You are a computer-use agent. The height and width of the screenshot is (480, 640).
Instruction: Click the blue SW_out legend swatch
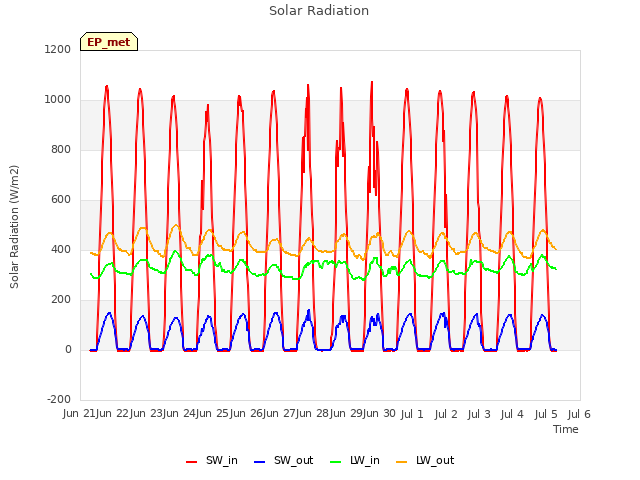tap(260, 462)
